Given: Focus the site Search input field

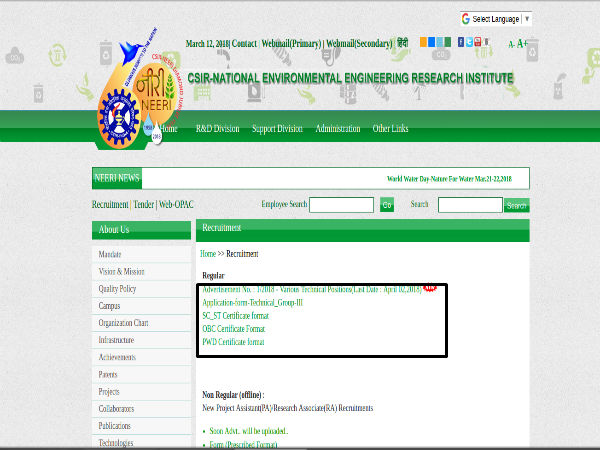Looking at the screenshot, I should [470, 205].
